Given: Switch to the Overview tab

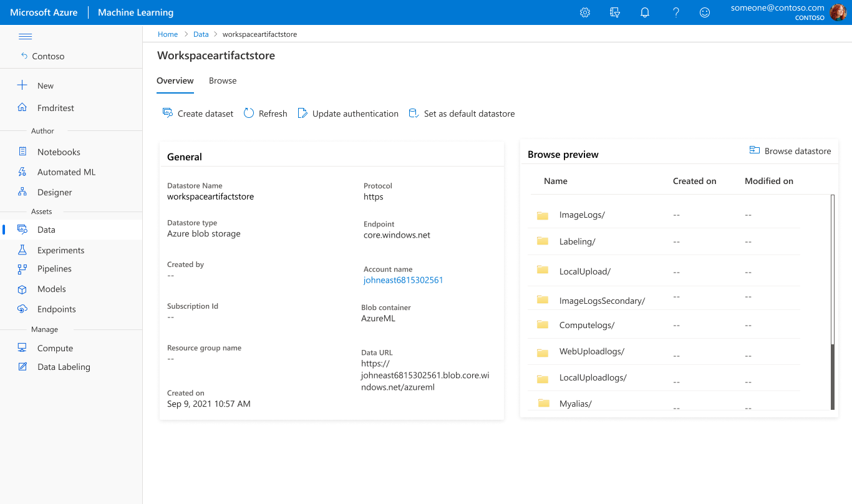Looking at the screenshot, I should tap(175, 81).
